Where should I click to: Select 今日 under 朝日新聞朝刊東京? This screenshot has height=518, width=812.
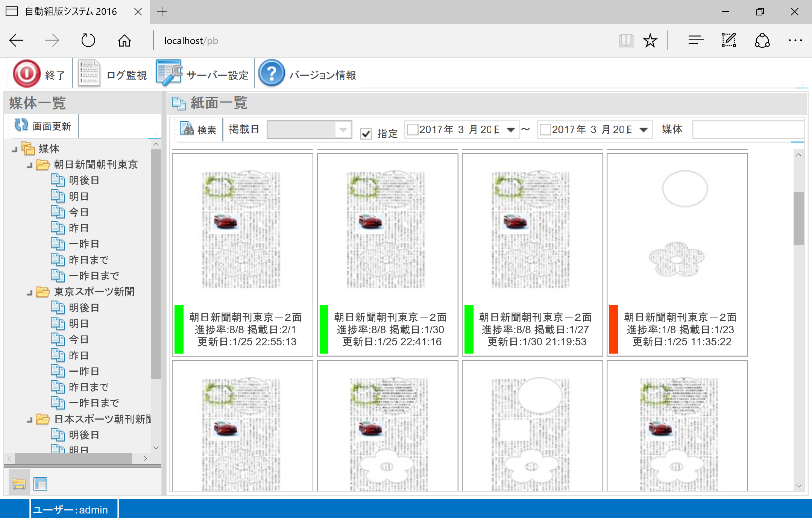[x=79, y=212]
